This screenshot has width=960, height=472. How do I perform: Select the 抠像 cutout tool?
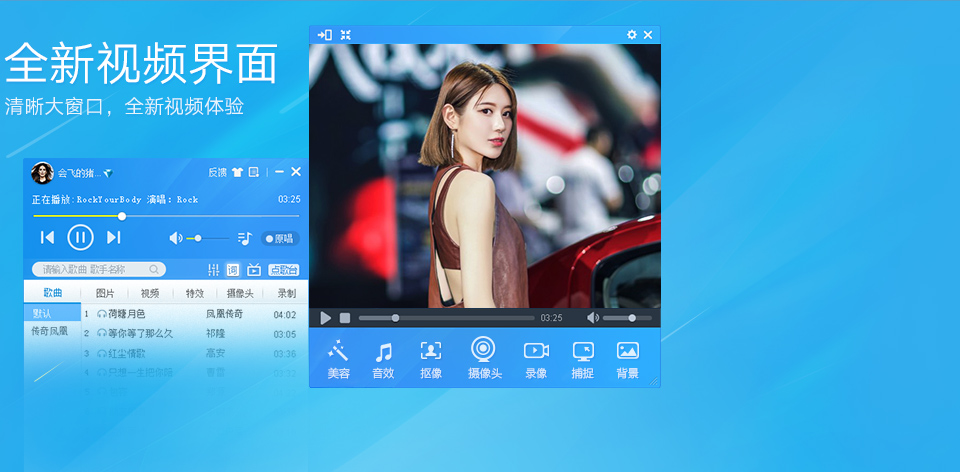(431, 359)
